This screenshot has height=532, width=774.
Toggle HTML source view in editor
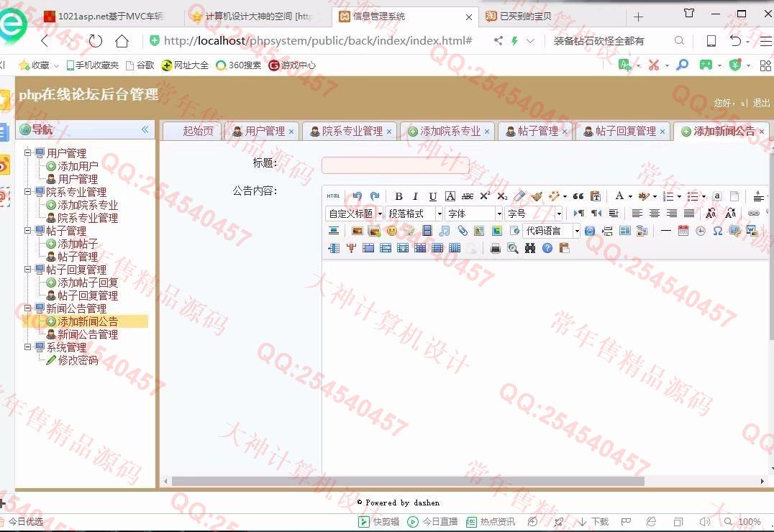pyautogui.click(x=333, y=196)
